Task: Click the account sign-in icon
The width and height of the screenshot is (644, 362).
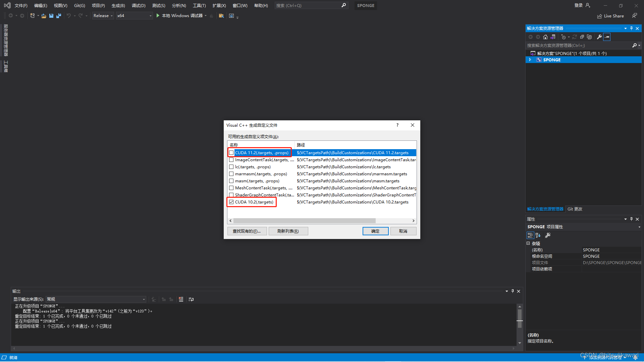Action: pyautogui.click(x=588, y=5)
